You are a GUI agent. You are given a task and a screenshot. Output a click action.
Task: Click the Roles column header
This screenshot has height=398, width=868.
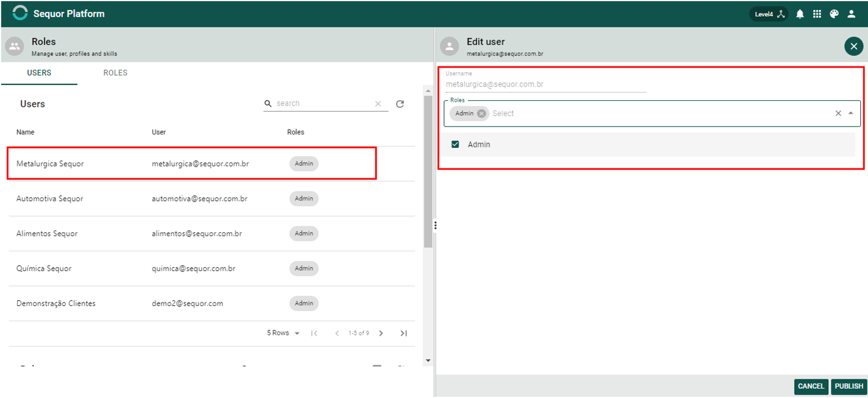coord(296,132)
